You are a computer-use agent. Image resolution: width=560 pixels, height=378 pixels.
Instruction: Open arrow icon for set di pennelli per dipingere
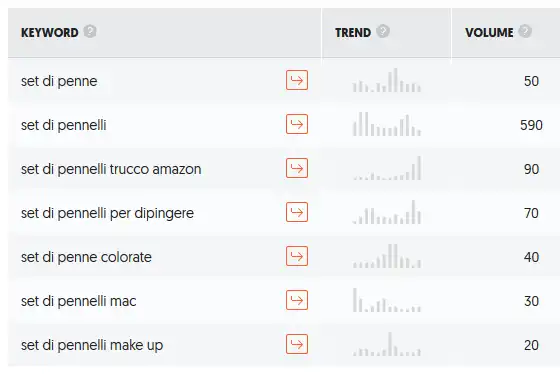click(297, 212)
